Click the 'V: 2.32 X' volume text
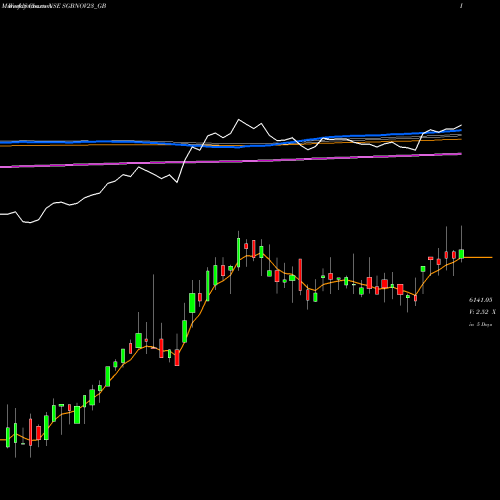This screenshot has width=500, height=500. [x=482, y=312]
